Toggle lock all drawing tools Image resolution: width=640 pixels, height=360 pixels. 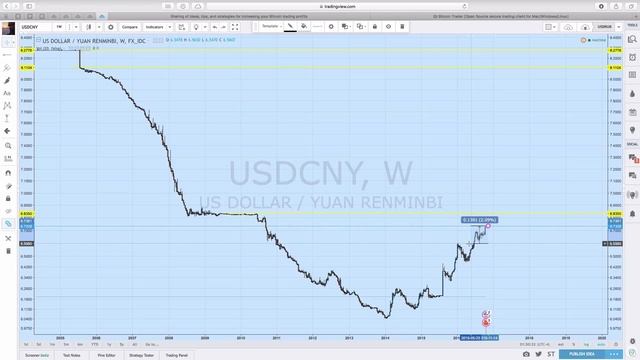point(8,198)
